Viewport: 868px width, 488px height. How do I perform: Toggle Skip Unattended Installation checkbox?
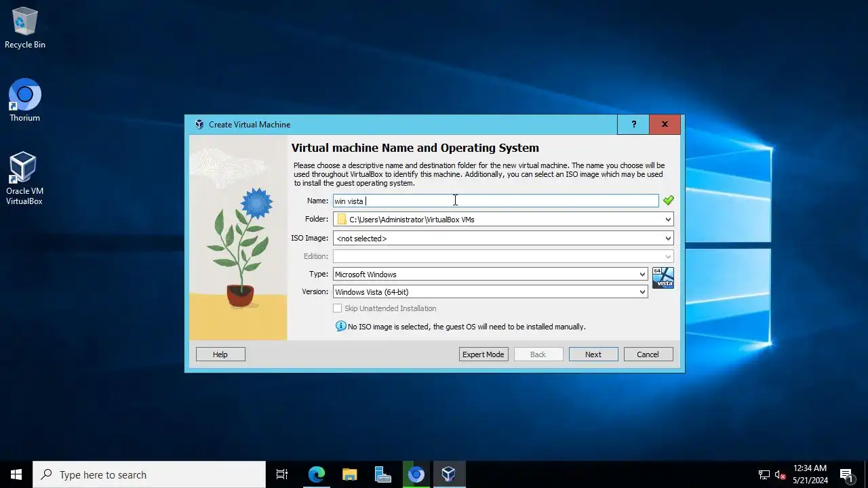click(337, 308)
